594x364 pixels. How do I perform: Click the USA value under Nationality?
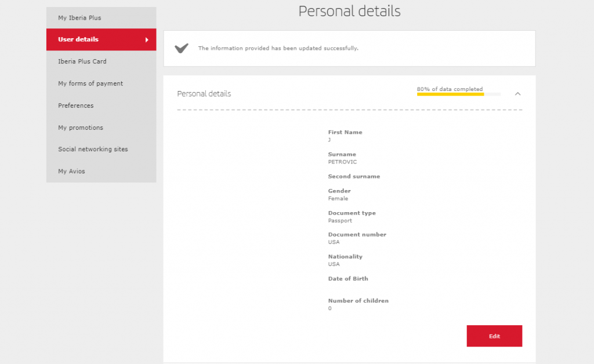(334, 264)
